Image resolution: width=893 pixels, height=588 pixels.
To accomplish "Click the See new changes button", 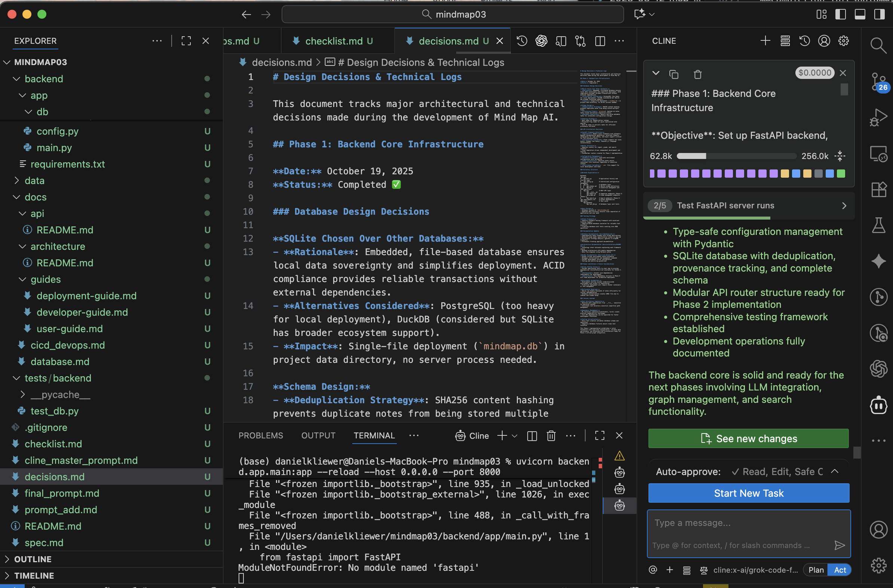I will click(x=748, y=438).
